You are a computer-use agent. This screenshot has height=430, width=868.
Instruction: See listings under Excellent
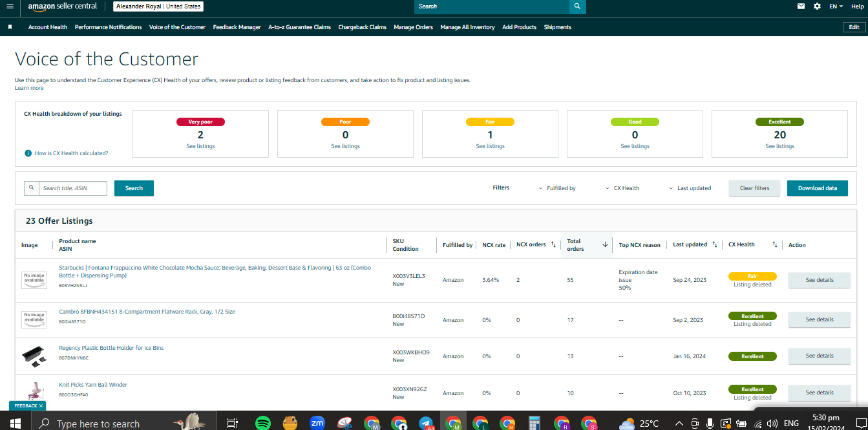(779, 146)
